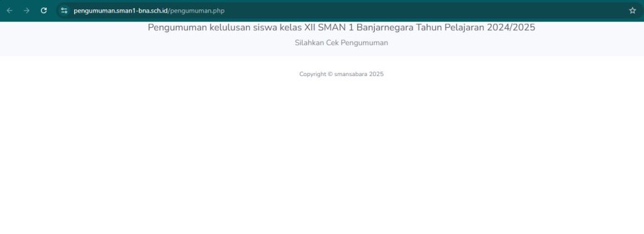The image size is (644, 234).
Task: Click the "2025" year in the footer
Action: [376, 74]
